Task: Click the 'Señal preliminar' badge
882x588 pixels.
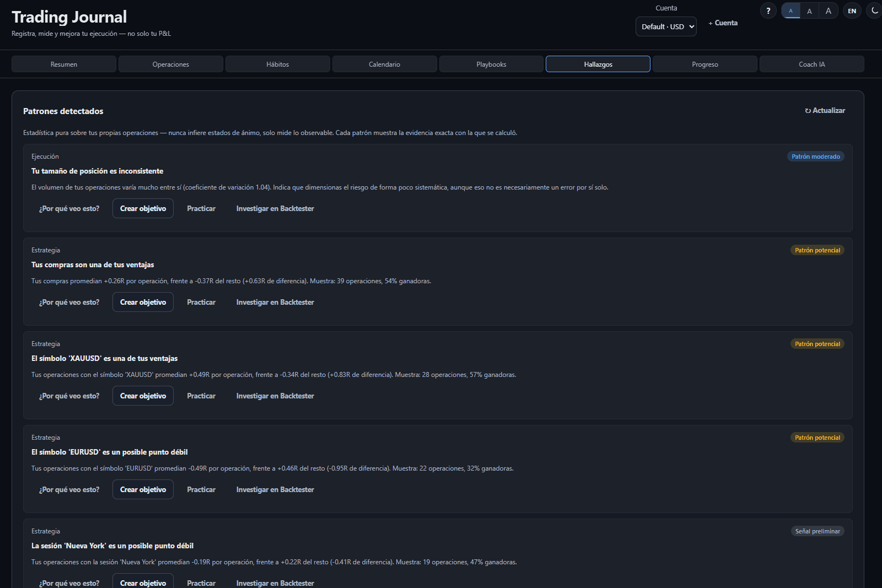Action: (818, 531)
